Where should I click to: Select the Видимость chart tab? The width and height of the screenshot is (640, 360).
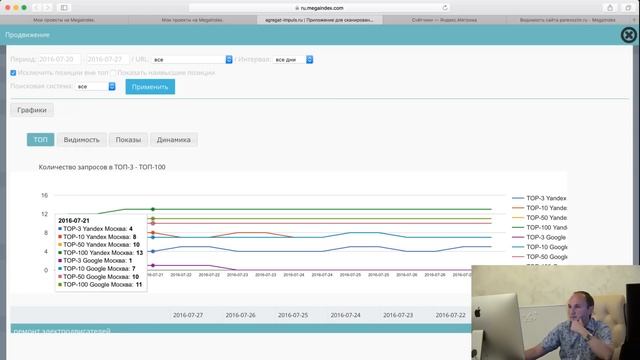click(82, 140)
